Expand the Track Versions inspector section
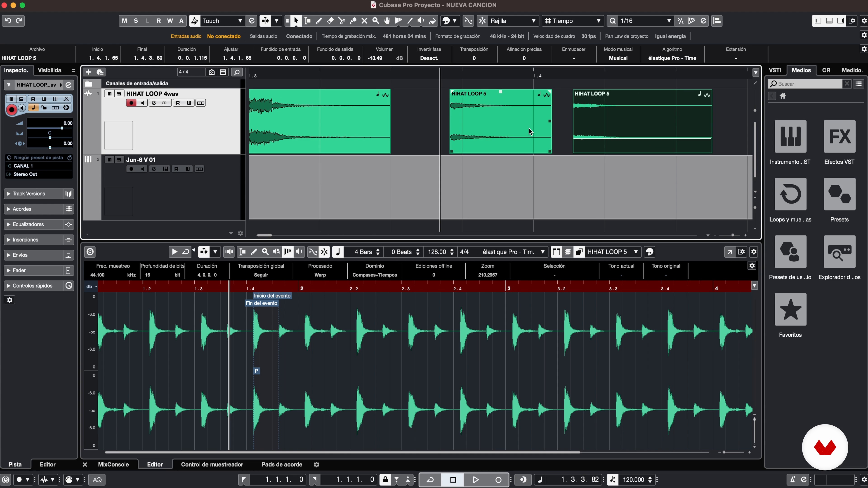868x488 pixels. (34, 194)
